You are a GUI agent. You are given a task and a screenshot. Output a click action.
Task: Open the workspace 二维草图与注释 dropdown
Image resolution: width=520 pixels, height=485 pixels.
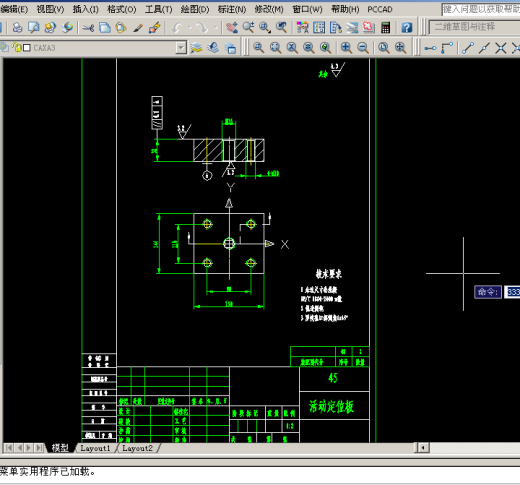coord(474,27)
